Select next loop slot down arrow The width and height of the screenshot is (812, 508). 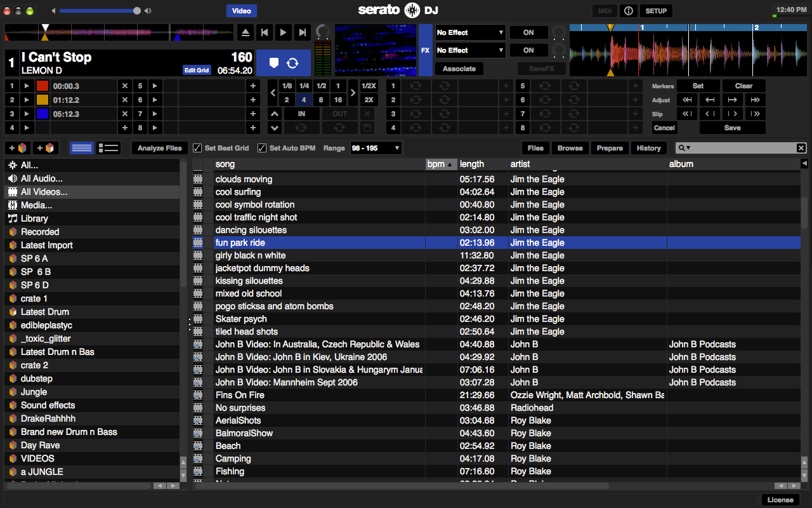pyautogui.click(x=274, y=128)
